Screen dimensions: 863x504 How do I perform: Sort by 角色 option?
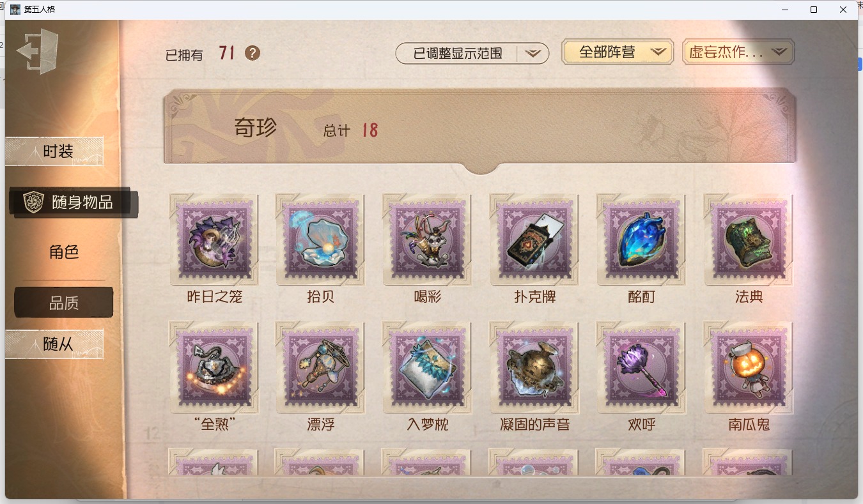[x=64, y=252]
